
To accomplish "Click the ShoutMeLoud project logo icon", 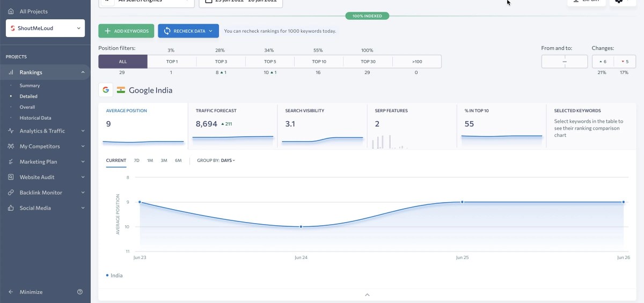I will tap(13, 28).
